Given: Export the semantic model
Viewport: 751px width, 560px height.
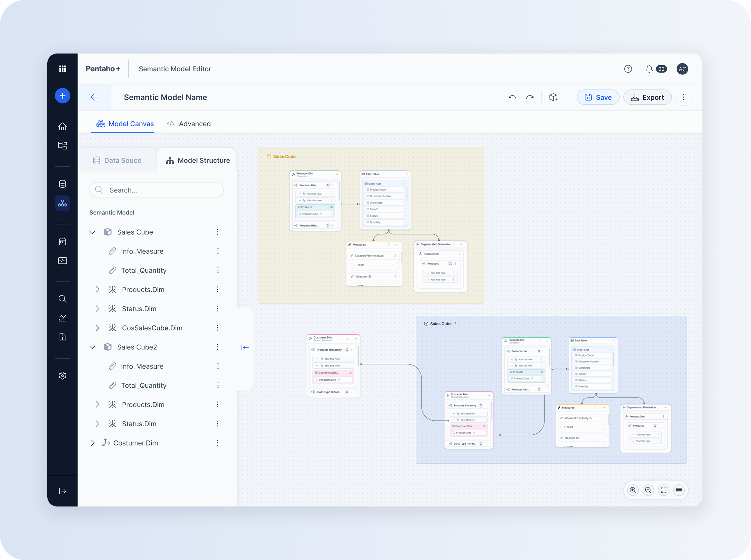Looking at the screenshot, I should click(647, 97).
